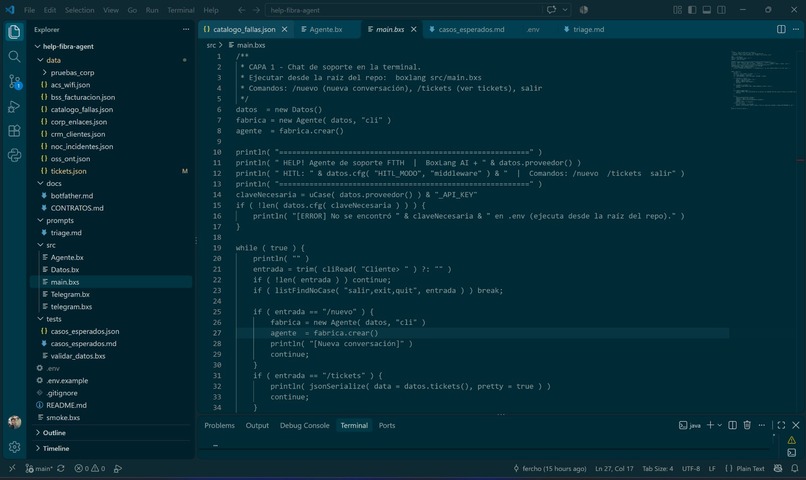Kill the terminal with trash icon
The image size is (806, 480).
tap(747, 425)
